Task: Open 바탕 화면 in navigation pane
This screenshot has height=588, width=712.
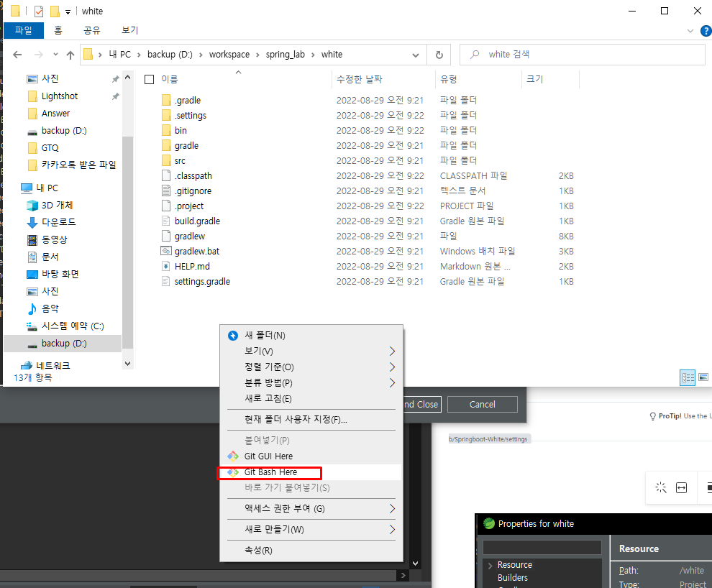Action: pos(60,275)
